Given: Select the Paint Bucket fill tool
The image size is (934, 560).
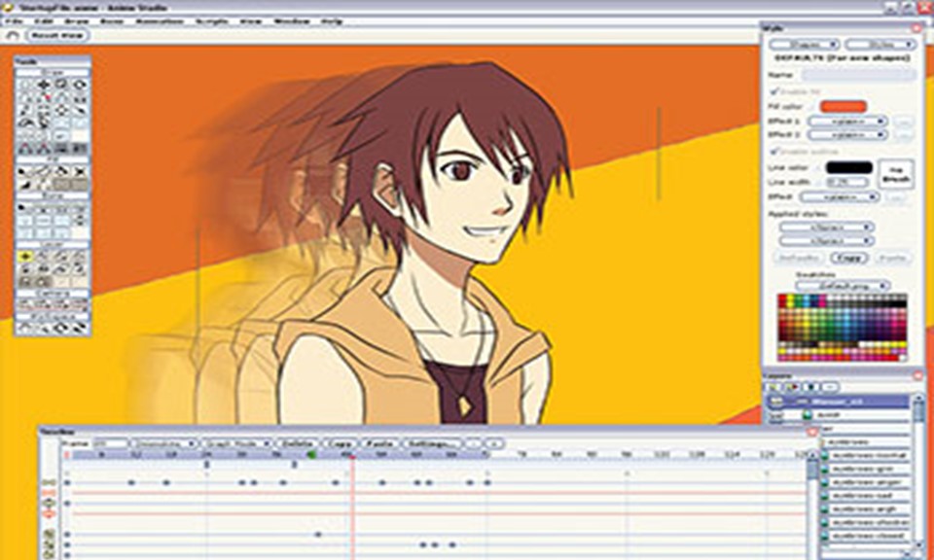Looking at the screenshot, I should (x=62, y=172).
